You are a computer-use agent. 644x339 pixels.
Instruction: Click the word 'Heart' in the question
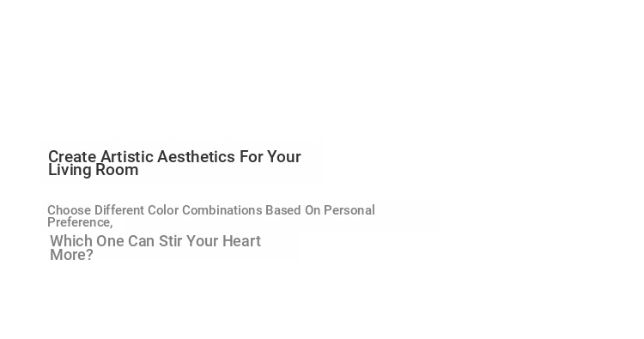(x=241, y=241)
